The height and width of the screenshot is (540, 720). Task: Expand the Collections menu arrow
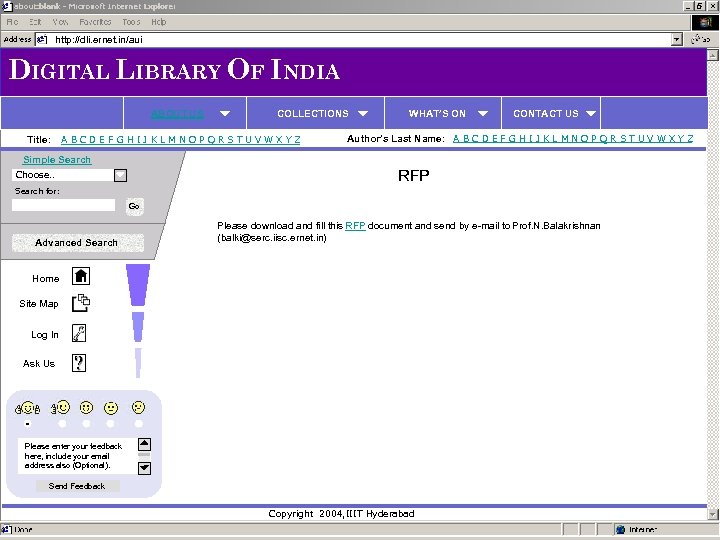coord(363,113)
